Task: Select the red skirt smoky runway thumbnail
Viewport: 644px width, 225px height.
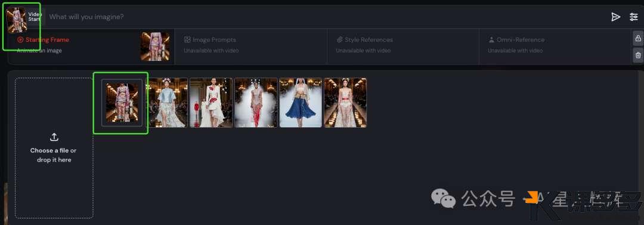Action: [x=256, y=103]
